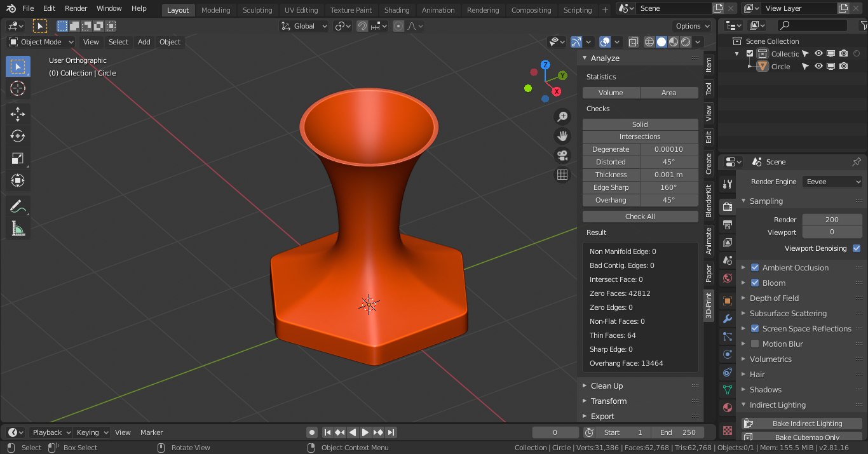Open the Modifier Properties wrench tab
Image resolution: width=868 pixels, height=454 pixels.
click(727, 318)
